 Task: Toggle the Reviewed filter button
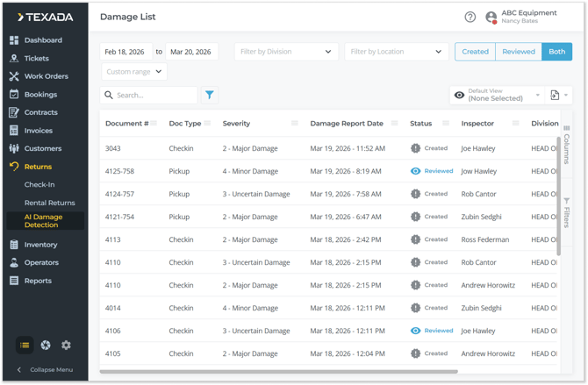coord(518,52)
